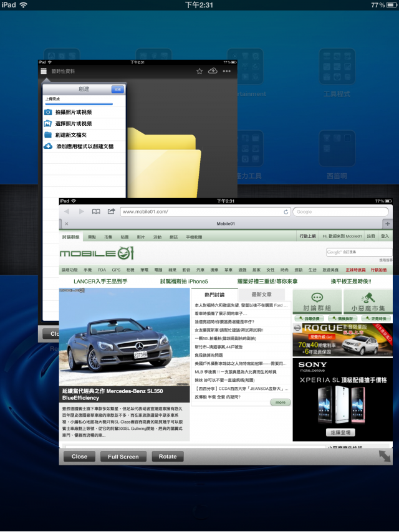Switch to the 熱門討論 tab
The width and height of the screenshot is (399, 532).
(214, 295)
